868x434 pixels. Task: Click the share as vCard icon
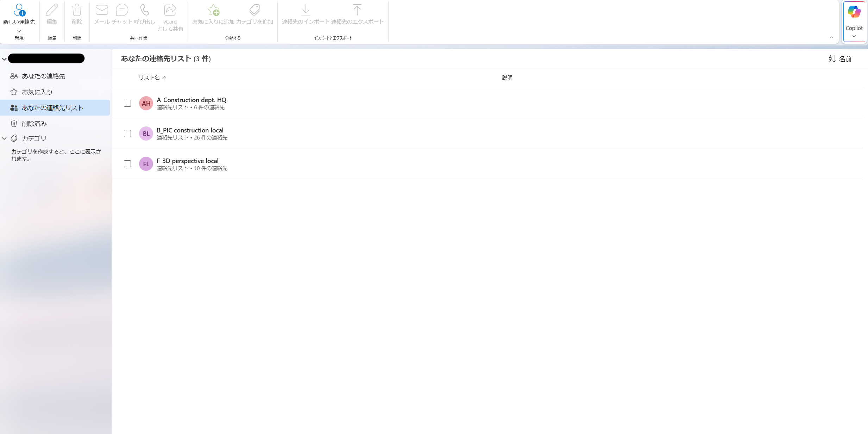170,10
